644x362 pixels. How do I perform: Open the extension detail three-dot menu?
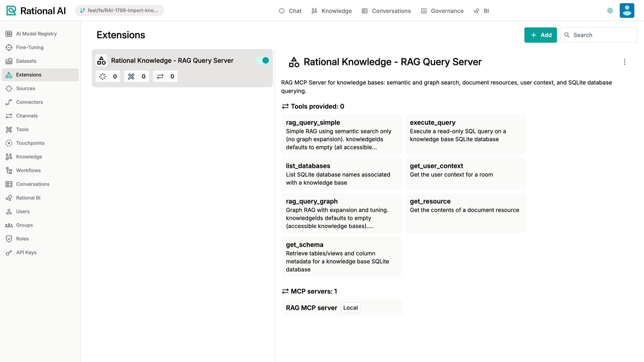tap(625, 62)
